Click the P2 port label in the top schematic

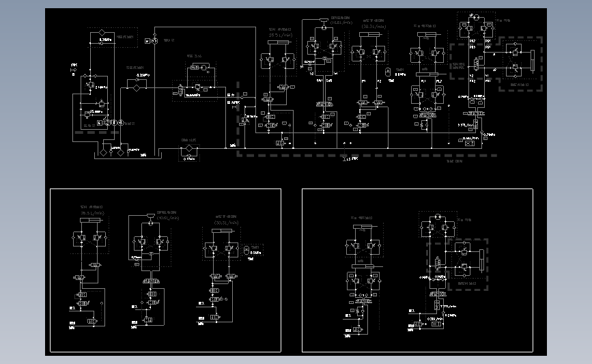pyautogui.click(x=379, y=81)
